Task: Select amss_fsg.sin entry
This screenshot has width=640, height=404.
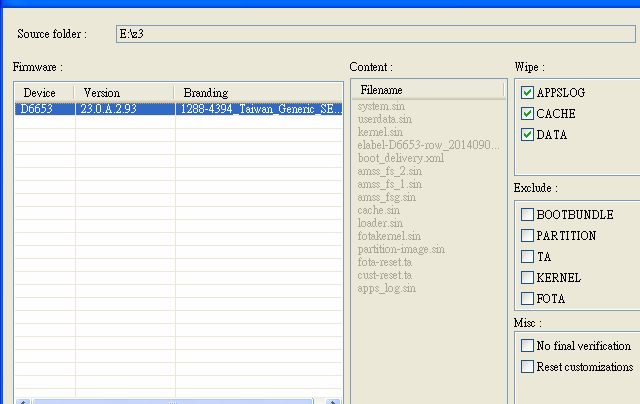Action: (387, 198)
